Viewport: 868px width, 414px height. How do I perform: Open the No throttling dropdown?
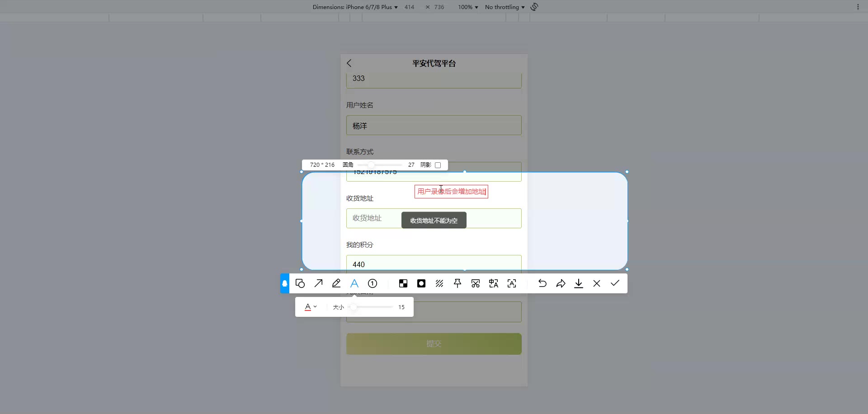(505, 7)
